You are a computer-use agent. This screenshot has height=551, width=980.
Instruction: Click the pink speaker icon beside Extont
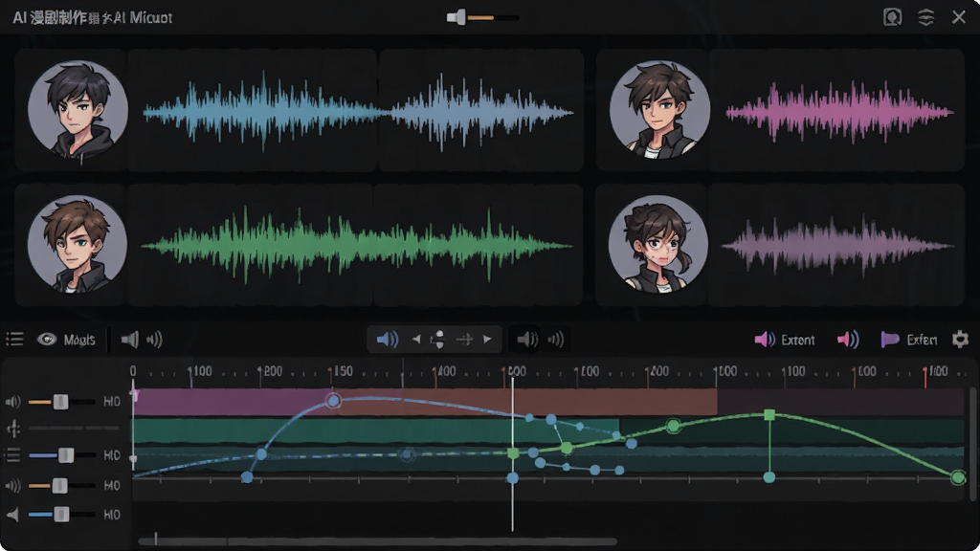coord(765,340)
